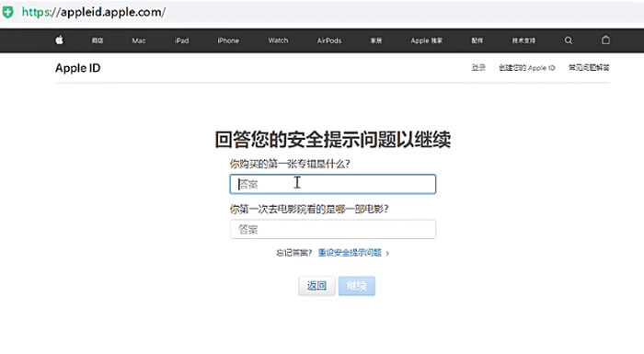Click the question text 你购买的第一张专辑是什么?
The image size is (644, 354).
coord(290,164)
